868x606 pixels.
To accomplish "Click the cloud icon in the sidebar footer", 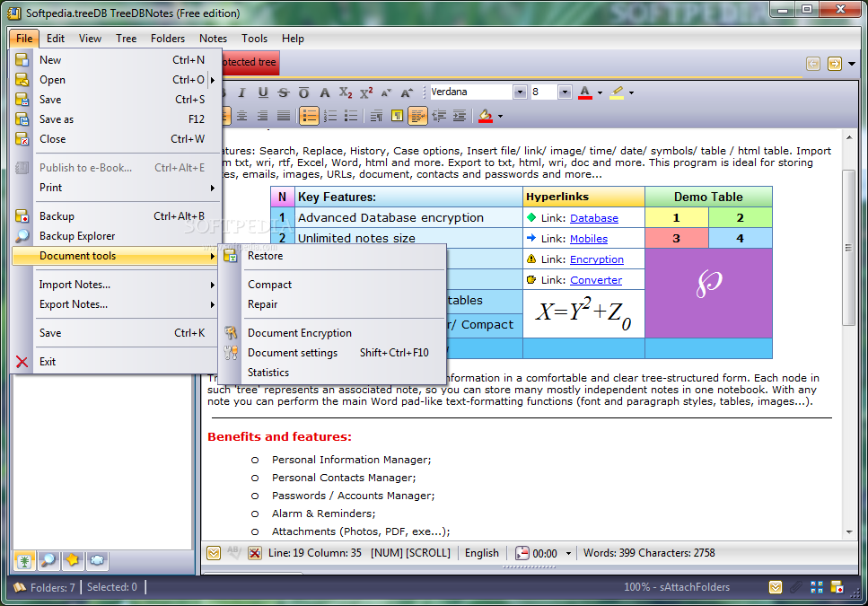I will pos(97,560).
